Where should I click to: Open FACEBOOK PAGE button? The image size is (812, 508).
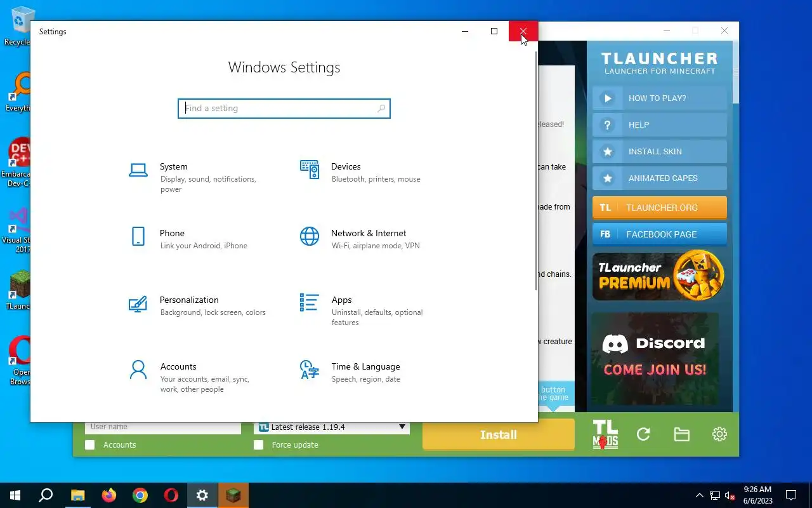pyautogui.click(x=660, y=234)
